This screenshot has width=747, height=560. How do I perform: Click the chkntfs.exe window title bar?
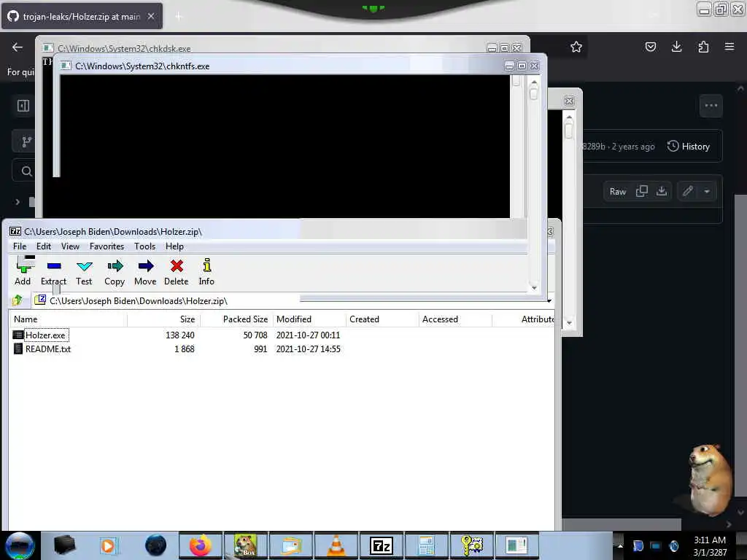pos(281,66)
